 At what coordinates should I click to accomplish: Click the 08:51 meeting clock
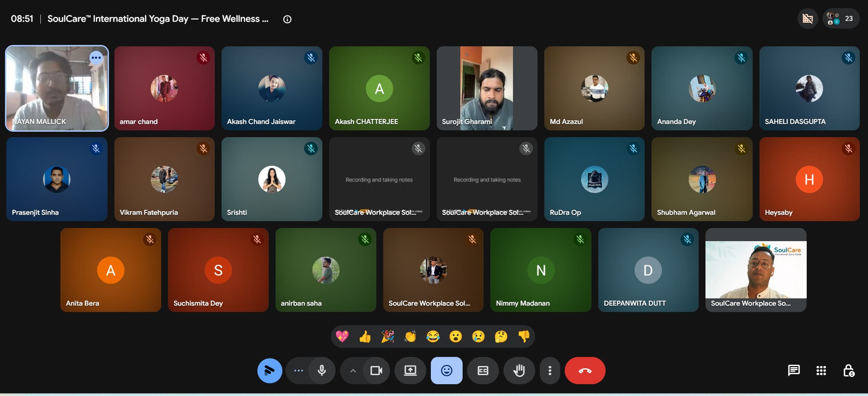click(22, 19)
